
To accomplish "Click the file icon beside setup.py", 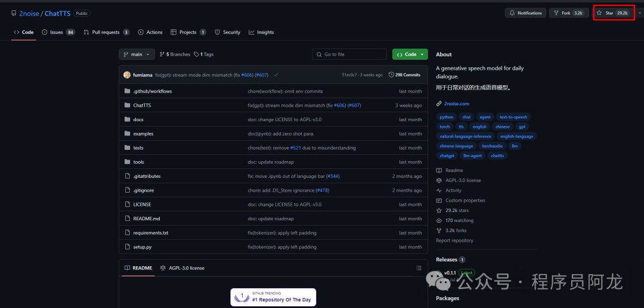I will 127,247.
